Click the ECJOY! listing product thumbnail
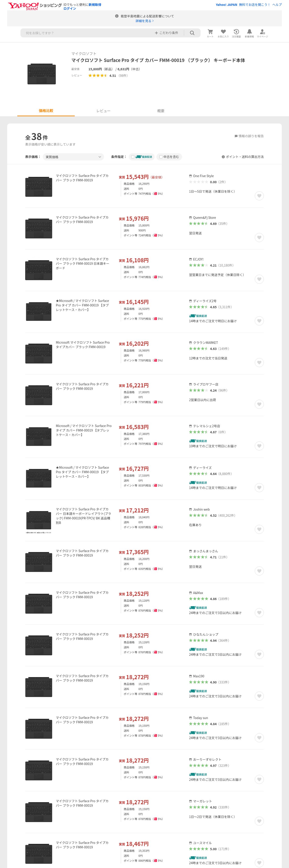This screenshot has width=289, height=868. point(39,270)
